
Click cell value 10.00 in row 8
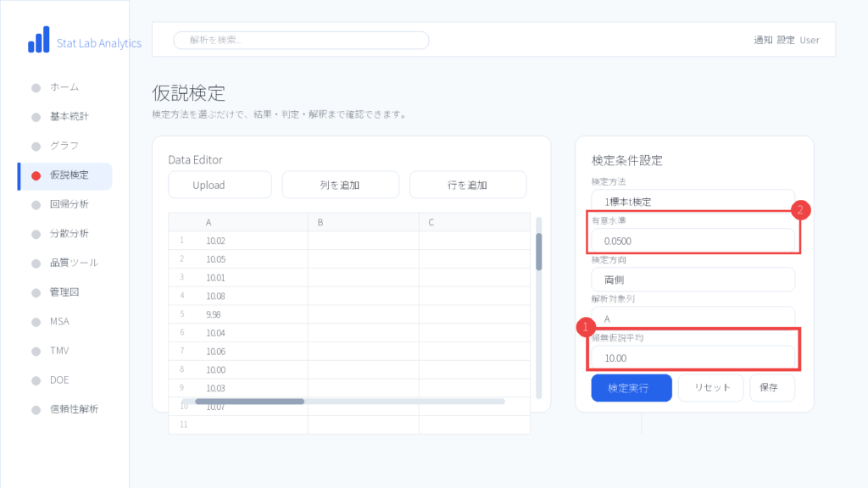tap(215, 369)
